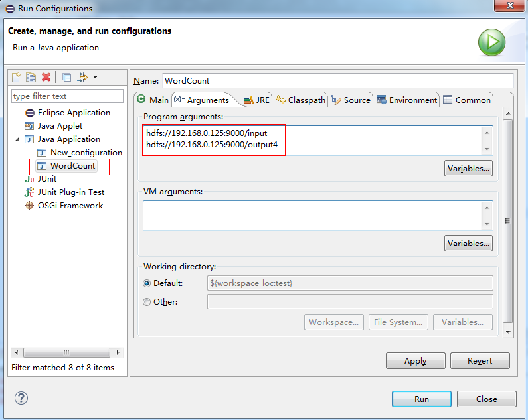The width and height of the screenshot is (528, 420).
Task: Switch to the JRE tab
Action: 256,100
